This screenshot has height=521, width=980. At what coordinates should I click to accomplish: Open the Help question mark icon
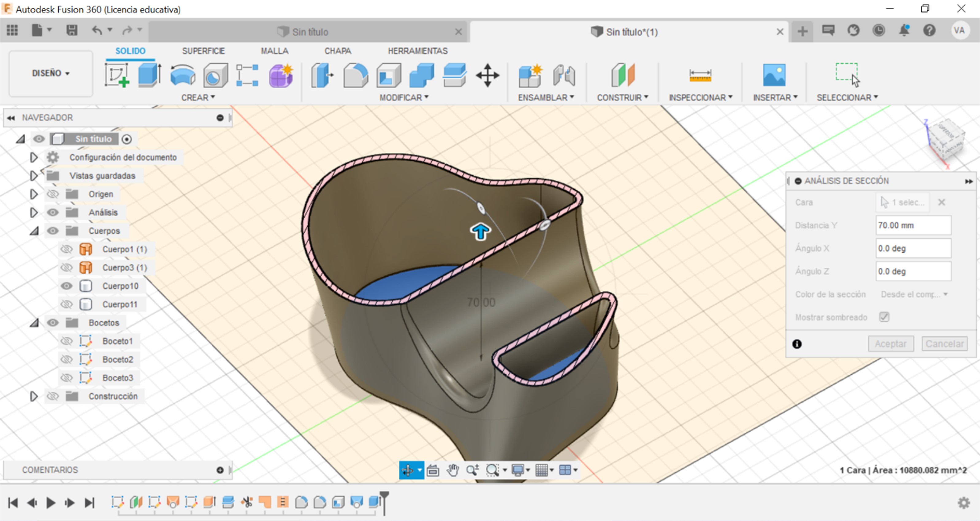(929, 30)
